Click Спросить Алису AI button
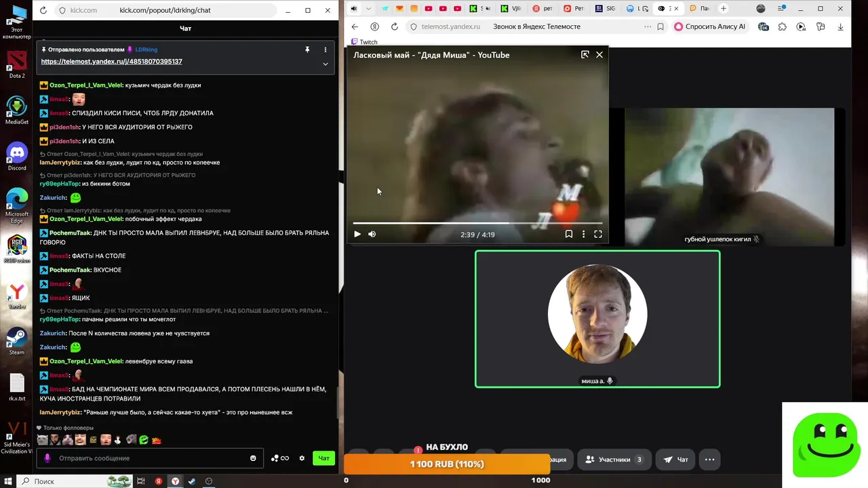This screenshot has height=488, width=868. (709, 26)
